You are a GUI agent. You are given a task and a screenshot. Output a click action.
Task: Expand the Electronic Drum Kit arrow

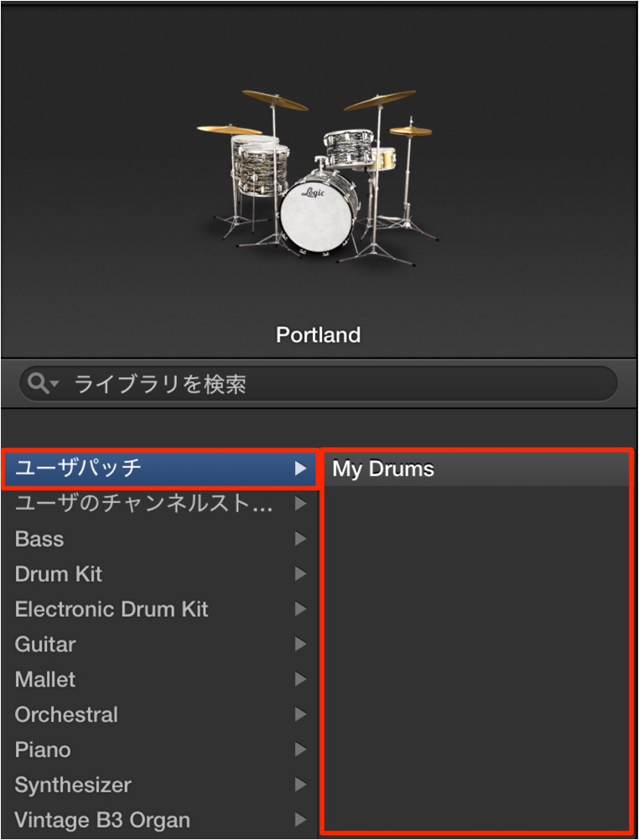pyautogui.click(x=301, y=609)
